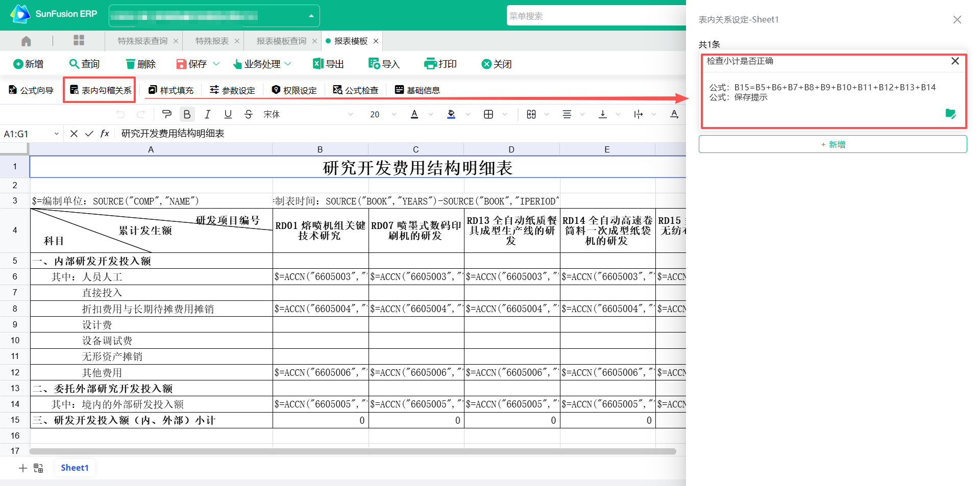Click the paint format brush icon
980x486 pixels.
point(166,114)
